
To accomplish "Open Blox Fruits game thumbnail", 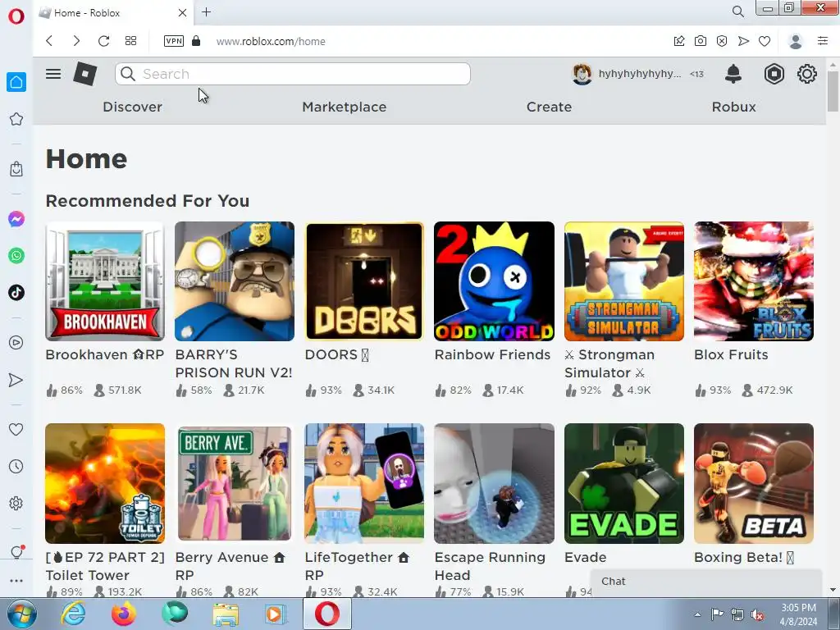I will pos(754,281).
